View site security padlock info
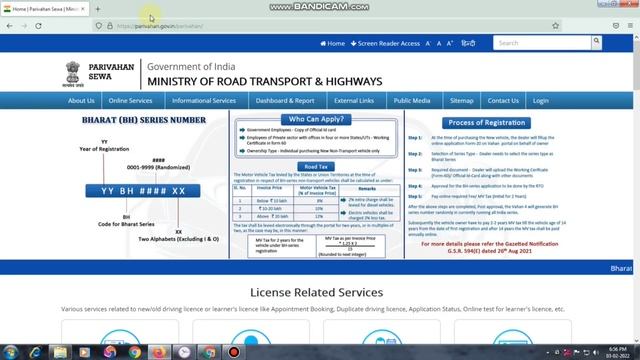 pyautogui.click(x=110, y=26)
